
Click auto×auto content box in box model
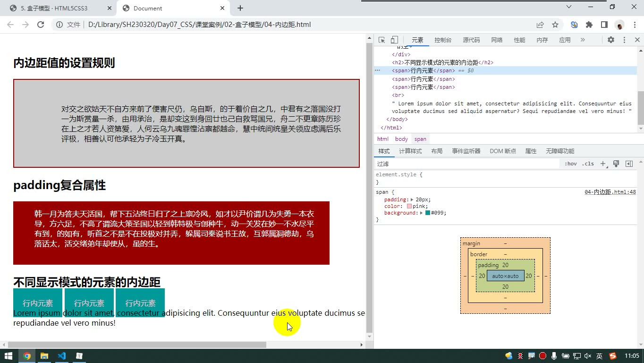click(505, 276)
